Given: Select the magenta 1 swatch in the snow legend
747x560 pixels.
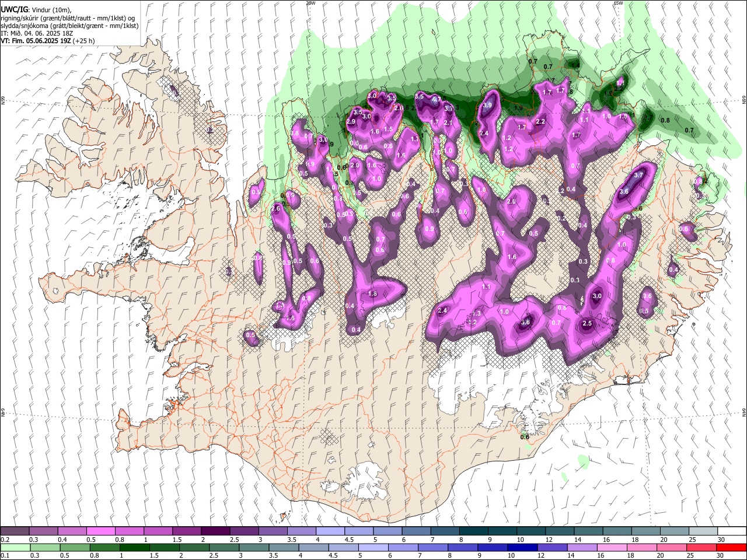Looking at the screenshot, I should 158,531.
